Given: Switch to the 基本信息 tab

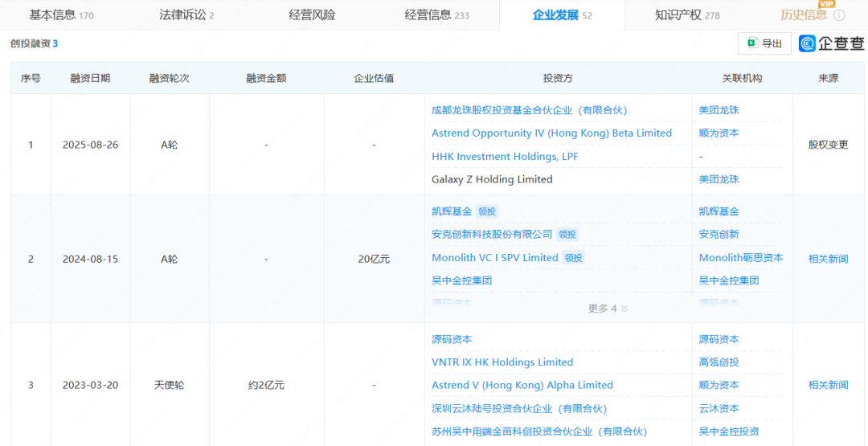Looking at the screenshot, I should 61,15.
